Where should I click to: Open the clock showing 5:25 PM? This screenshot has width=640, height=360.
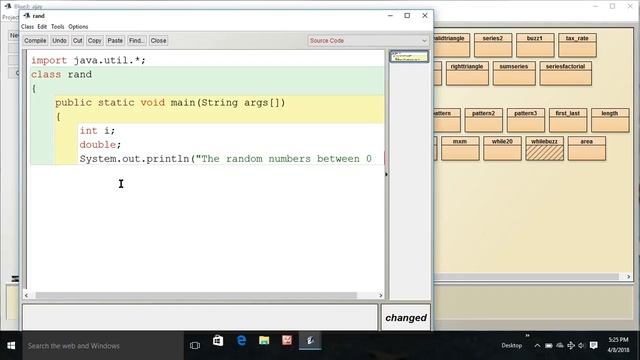click(x=618, y=345)
